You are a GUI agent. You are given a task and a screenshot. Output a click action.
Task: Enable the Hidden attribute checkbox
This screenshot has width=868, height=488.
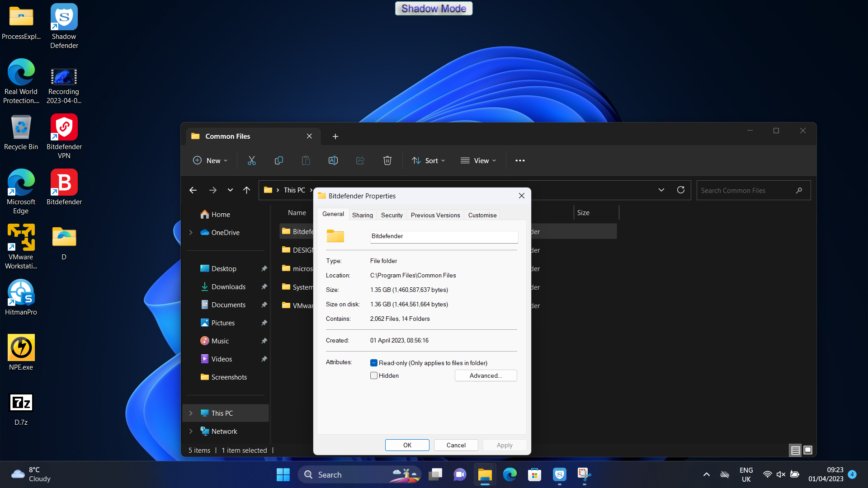click(x=374, y=375)
